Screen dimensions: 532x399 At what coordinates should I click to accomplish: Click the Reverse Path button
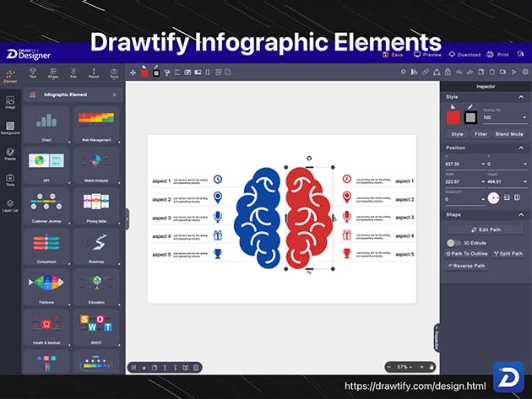click(466, 266)
